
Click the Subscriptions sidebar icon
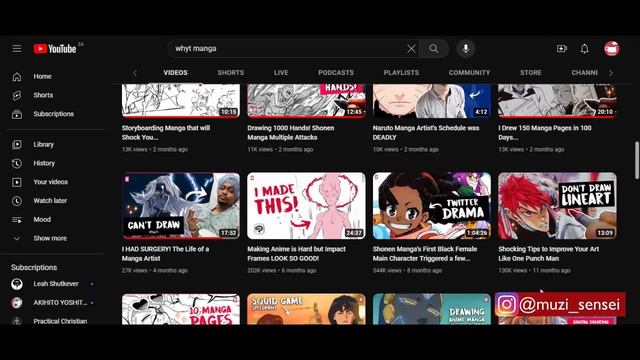[x=17, y=114]
